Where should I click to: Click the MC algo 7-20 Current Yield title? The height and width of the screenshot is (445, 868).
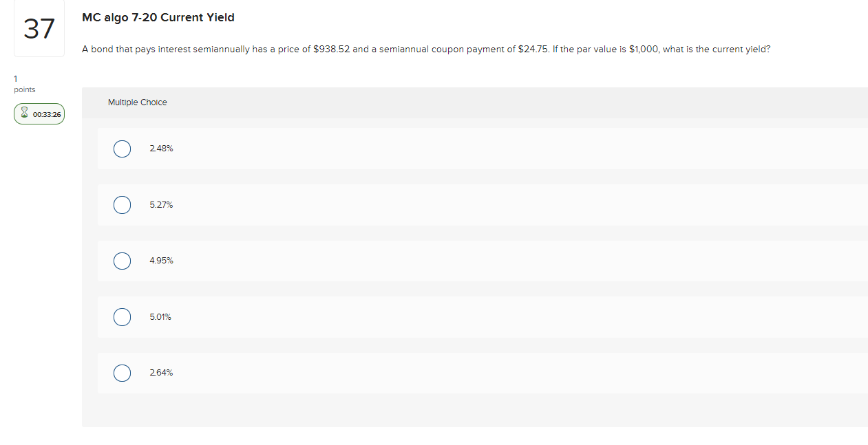(158, 17)
